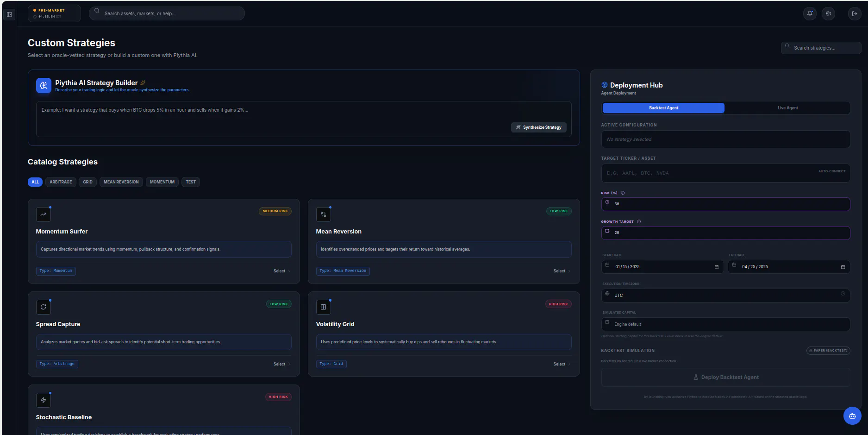Click the Volatility Grid icon
The height and width of the screenshot is (435, 868).
324,307
